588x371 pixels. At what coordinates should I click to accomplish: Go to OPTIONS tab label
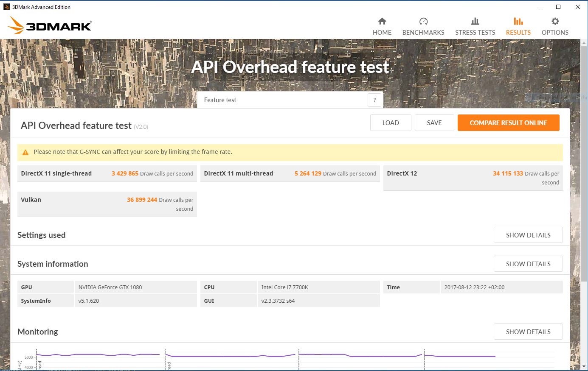(x=555, y=33)
